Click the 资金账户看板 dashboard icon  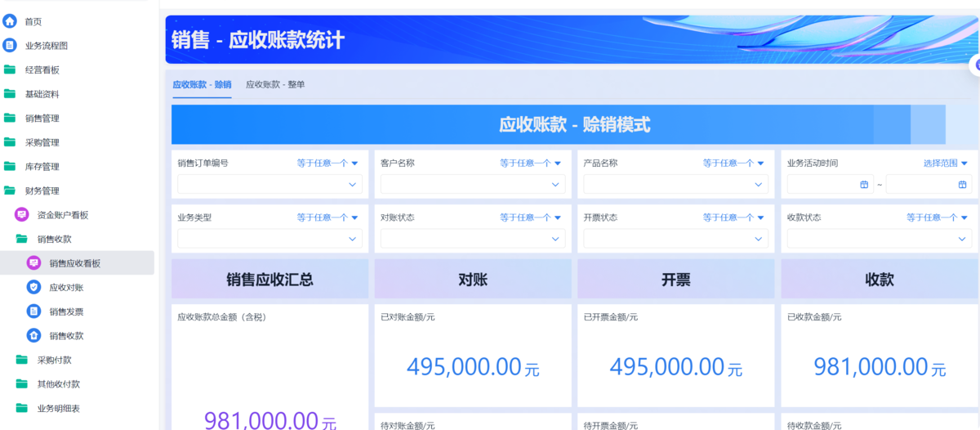coord(22,215)
